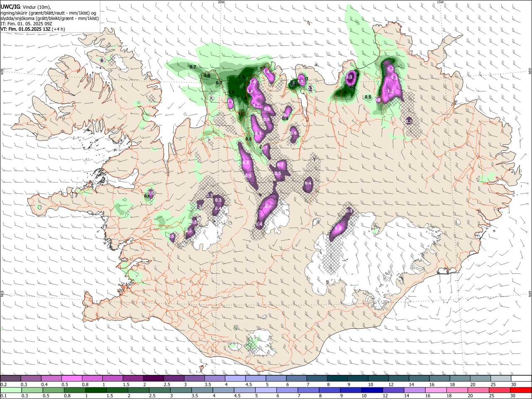Screen dimensions: 532x399
Task: Click the darkest purple swatch at snow value 2
Action: [153, 379]
